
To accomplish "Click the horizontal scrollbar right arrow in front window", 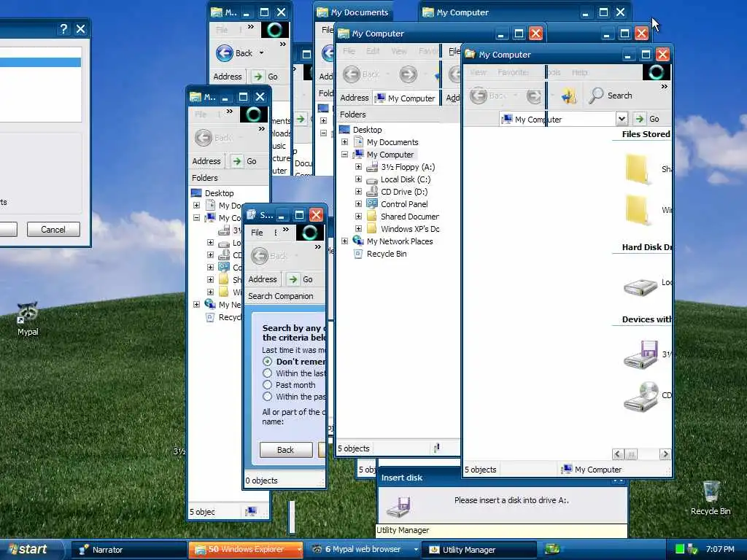I will click(x=665, y=454).
